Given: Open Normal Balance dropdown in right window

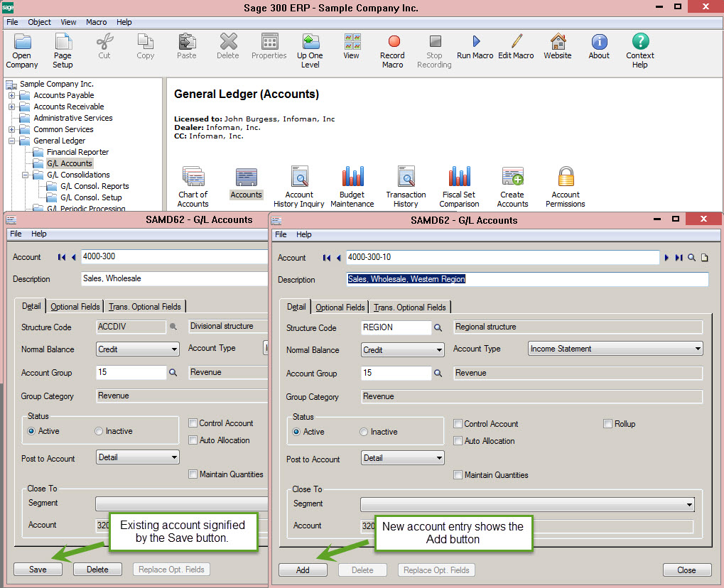Looking at the screenshot, I should tap(403, 350).
